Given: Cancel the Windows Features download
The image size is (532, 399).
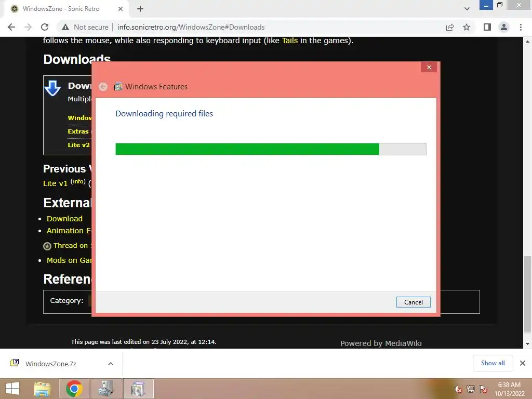Looking at the screenshot, I should (x=413, y=302).
